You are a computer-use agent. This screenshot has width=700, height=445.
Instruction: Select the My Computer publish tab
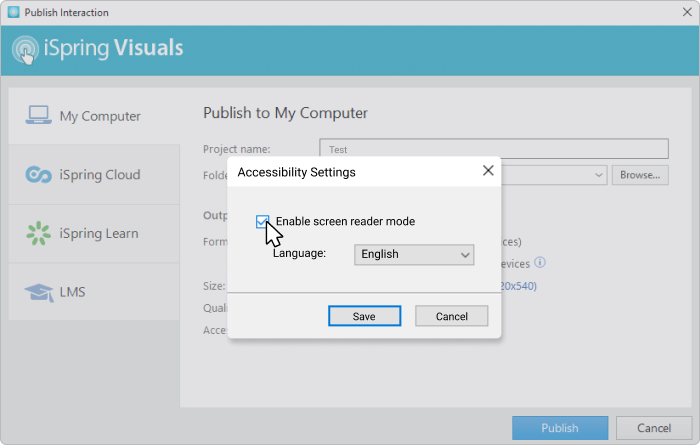pos(94,116)
